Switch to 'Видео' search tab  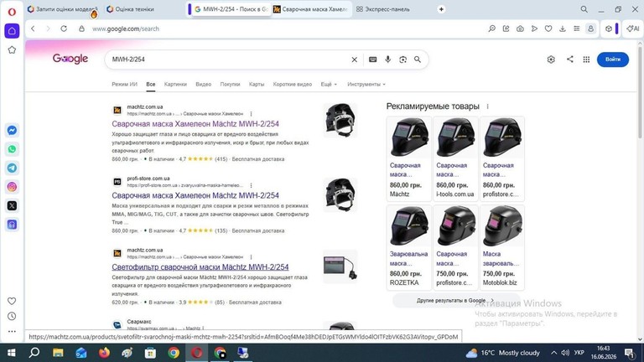click(203, 84)
